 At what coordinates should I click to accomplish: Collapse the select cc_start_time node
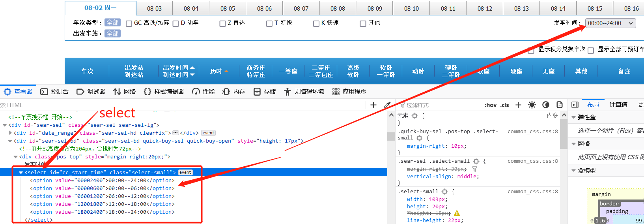tap(21, 173)
